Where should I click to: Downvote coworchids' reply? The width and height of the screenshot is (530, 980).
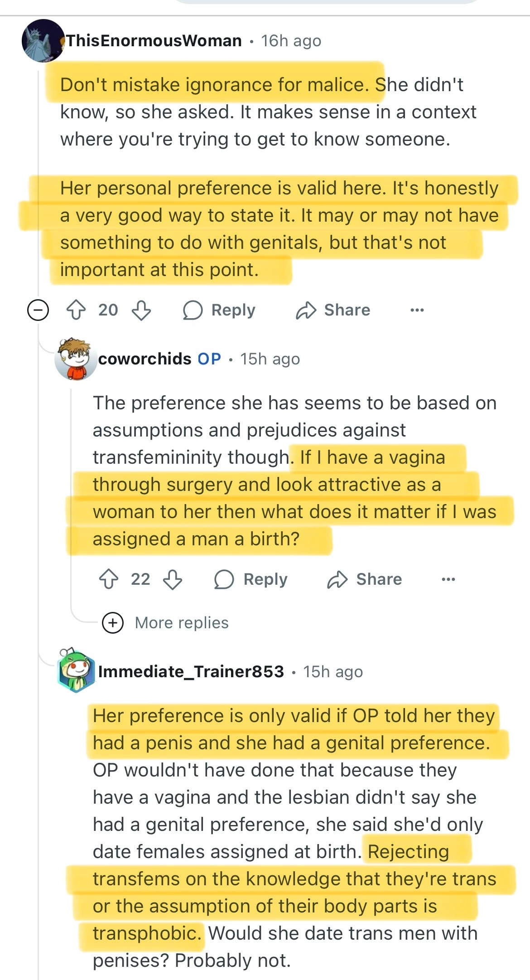pos(173,579)
